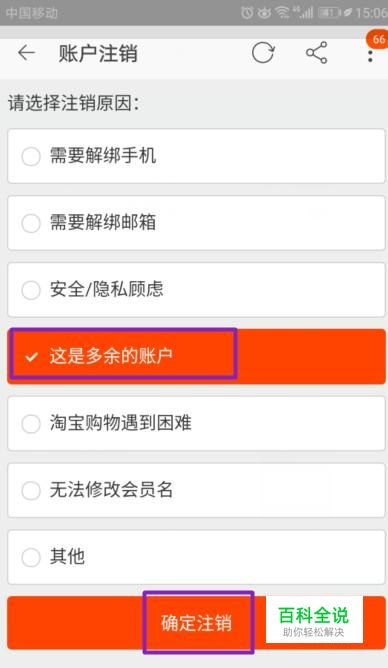The height and width of the screenshot is (668, 388).
Task: Open the share icon
Action: (316, 53)
